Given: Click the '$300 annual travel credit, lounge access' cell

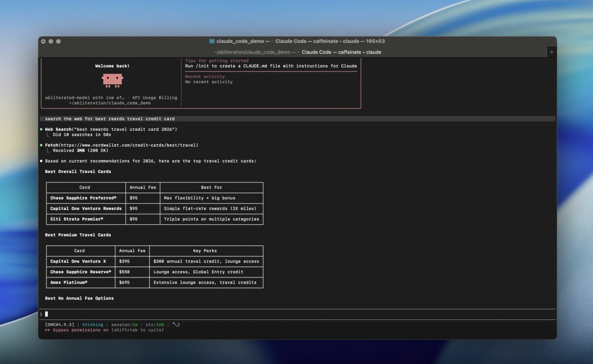Looking at the screenshot, I should point(206,261).
